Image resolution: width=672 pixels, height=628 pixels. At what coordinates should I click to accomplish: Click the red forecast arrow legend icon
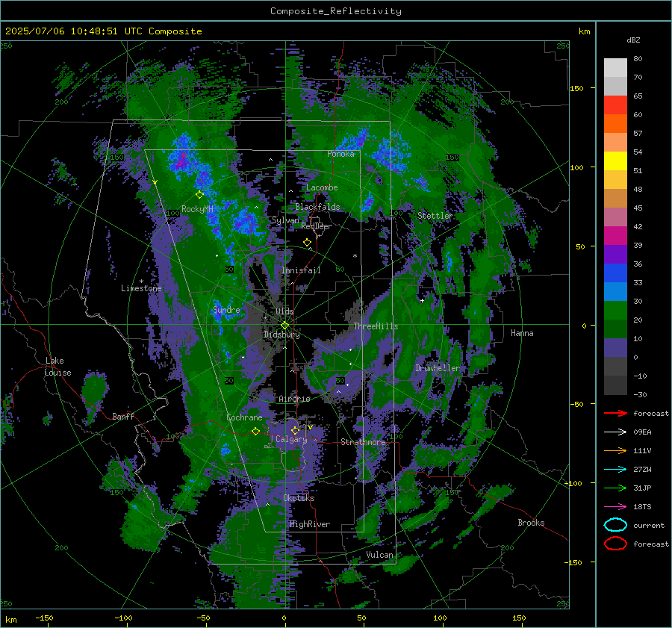tap(615, 413)
